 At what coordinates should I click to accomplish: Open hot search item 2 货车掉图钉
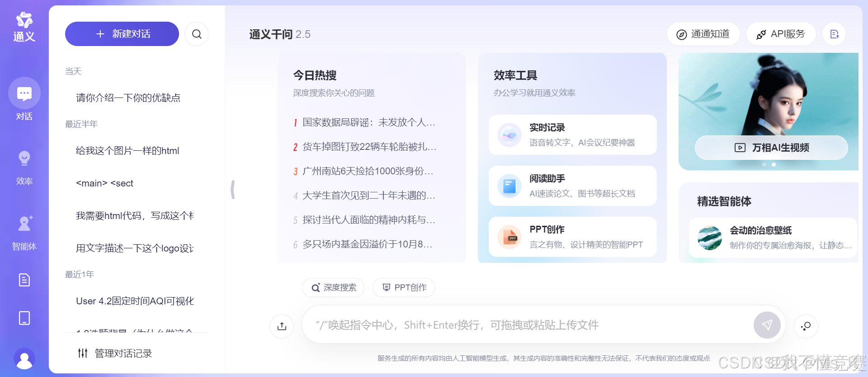[364, 147]
